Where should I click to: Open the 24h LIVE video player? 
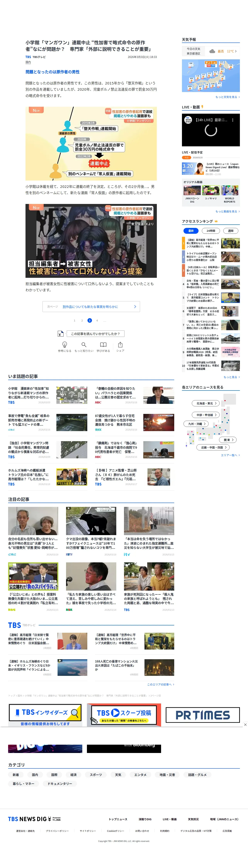click(211, 130)
